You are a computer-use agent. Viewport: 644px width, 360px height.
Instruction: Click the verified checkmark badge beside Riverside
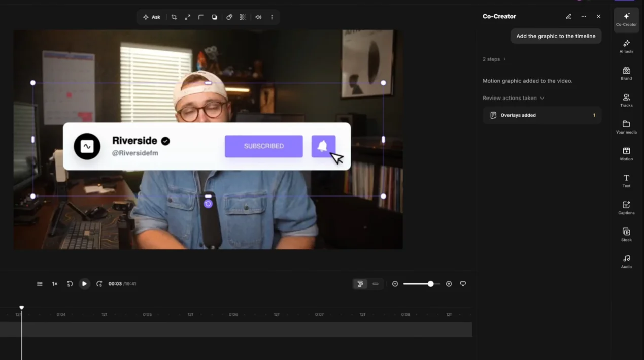pos(165,141)
